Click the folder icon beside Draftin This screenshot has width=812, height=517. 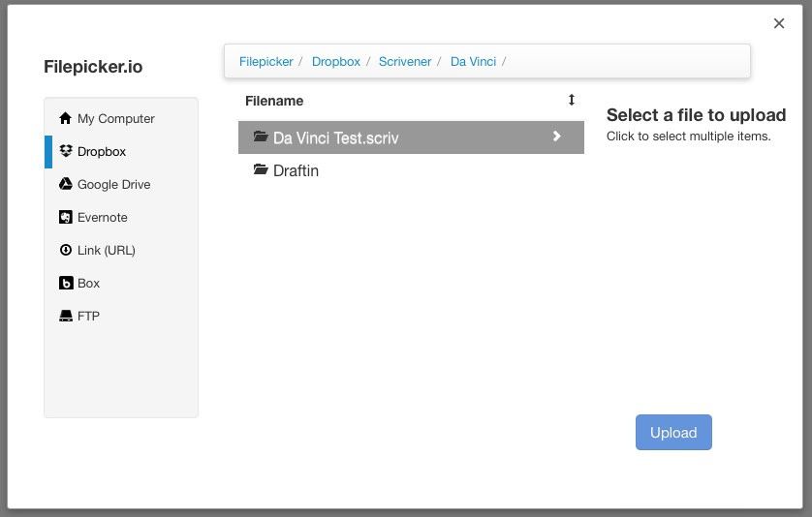pos(260,169)
